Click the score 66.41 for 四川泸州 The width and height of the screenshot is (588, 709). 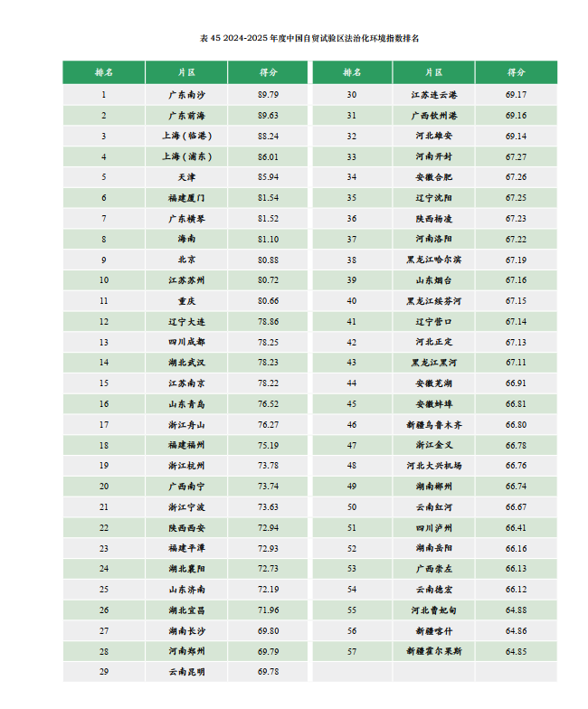517,527
